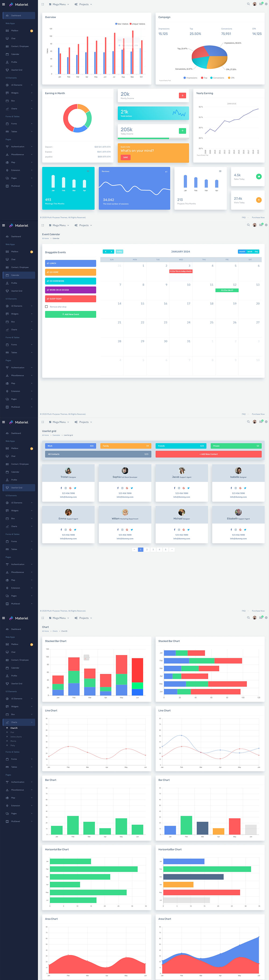Toggle the New Visitors legend in the Overview chart

point(122,24)
